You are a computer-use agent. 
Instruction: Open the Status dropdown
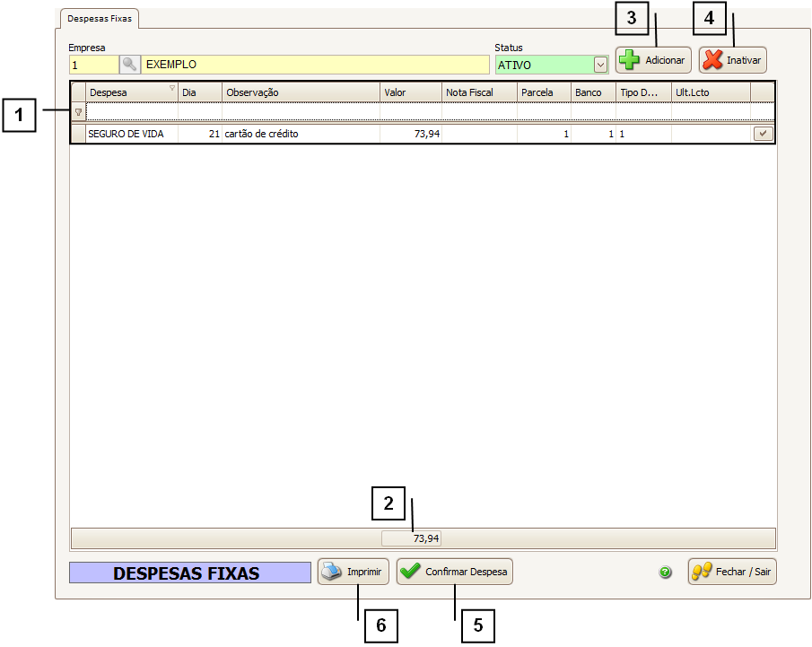pos(600,65)
